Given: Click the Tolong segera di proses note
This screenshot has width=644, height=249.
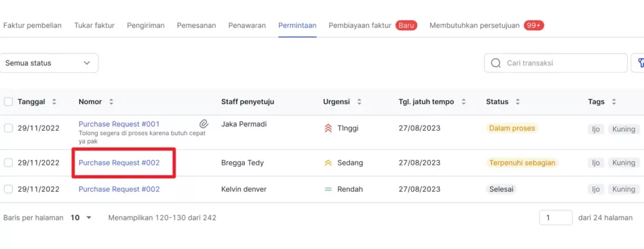Looking at the screenshot, I should pyautogui.click(x=142, y=137).
